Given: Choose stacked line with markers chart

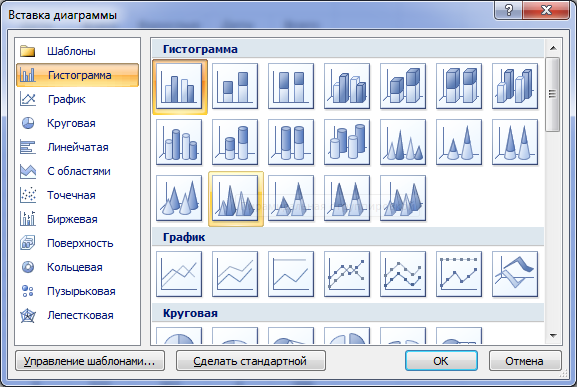Looking at the screenshot, I should (403, 274).
